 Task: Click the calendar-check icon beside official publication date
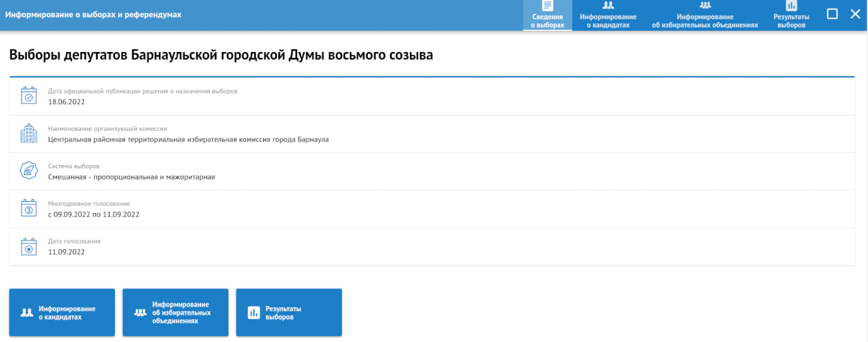(x=29, y=96)
